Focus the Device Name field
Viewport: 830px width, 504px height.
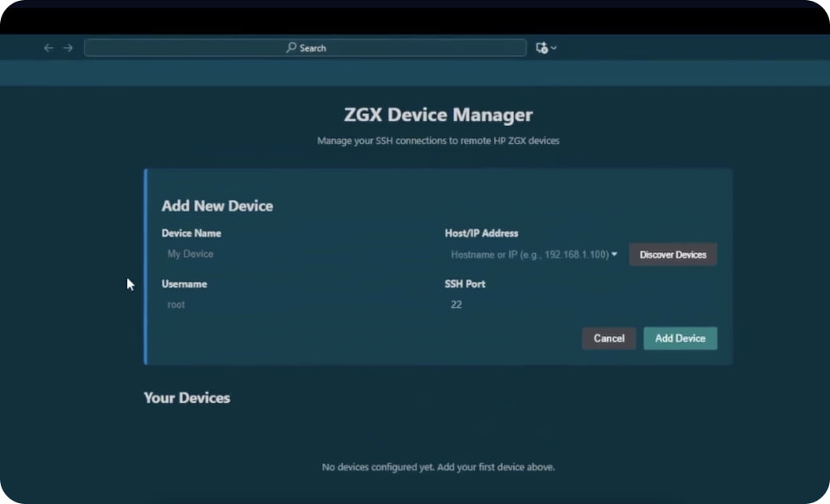[x=299, y=254]
